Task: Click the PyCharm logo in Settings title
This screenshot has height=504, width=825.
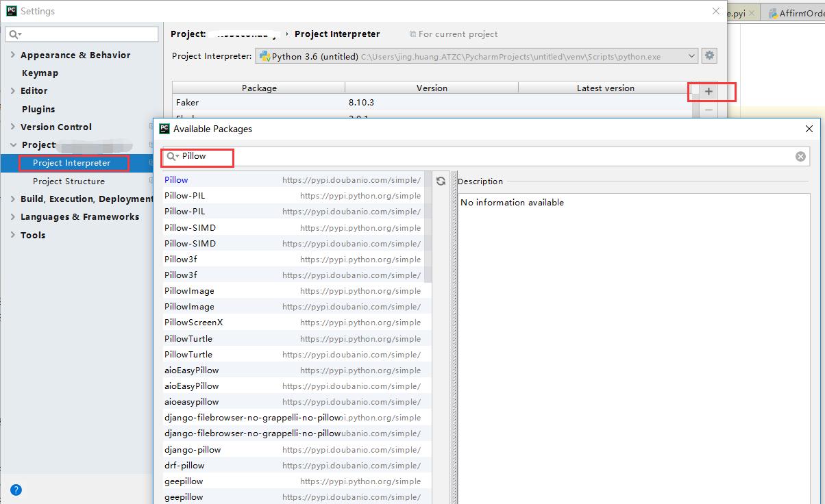Action: click(x=12, y=11)
